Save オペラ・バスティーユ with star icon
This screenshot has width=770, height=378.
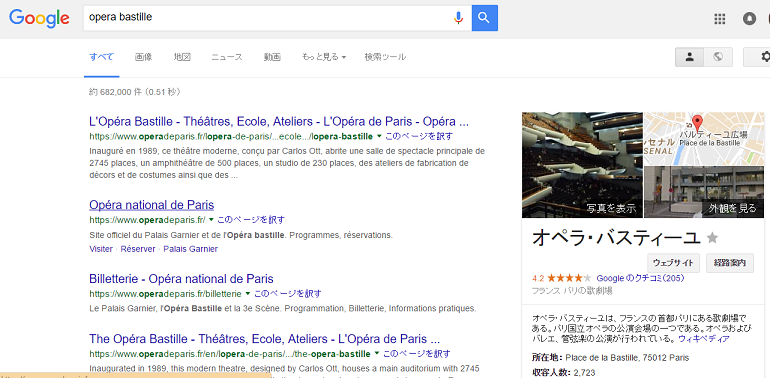pyautogui.click(x=712, y=239)
